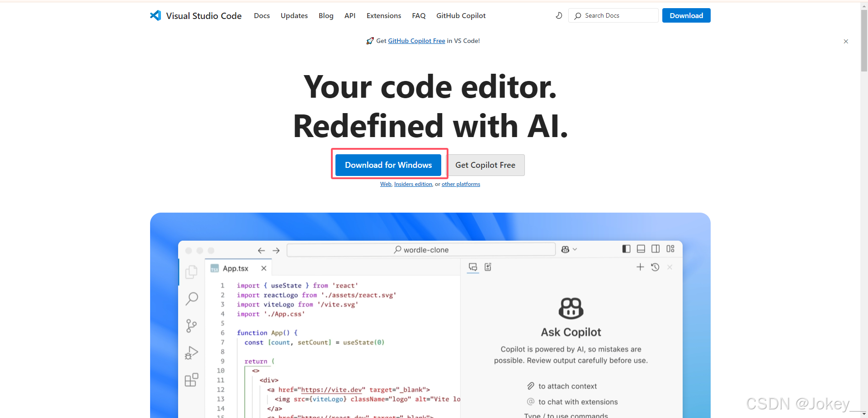Click the @ chat with extensions icon
This screenshot has height=418, width=868.
coord(531,402)
